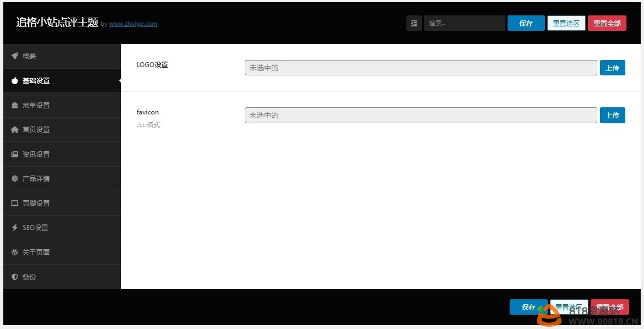Switch to 资讯设置 section
Image resolution: width=644 pixels, height=329 pixels.
tap(62, 155)
